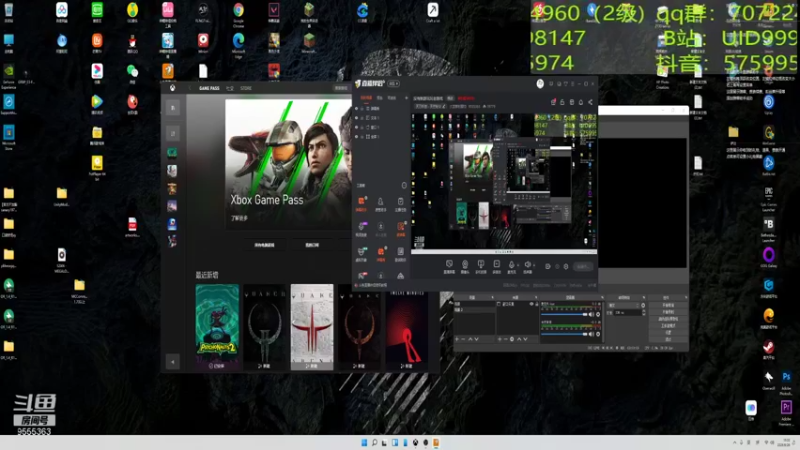Remove scene with minus in OBS scenes panel

pyautogui.click(x=463, y=339)
